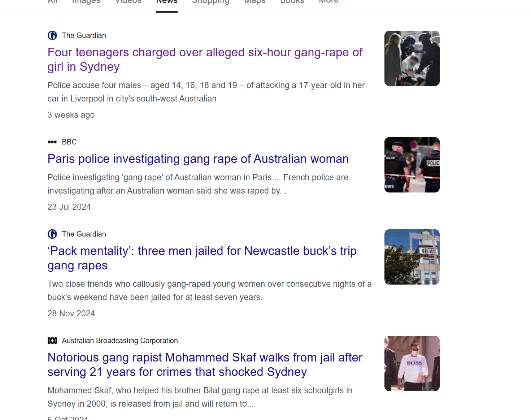Click 'The Guardian' source name on third result
The image size is (531, 420).
coord(84,234)
